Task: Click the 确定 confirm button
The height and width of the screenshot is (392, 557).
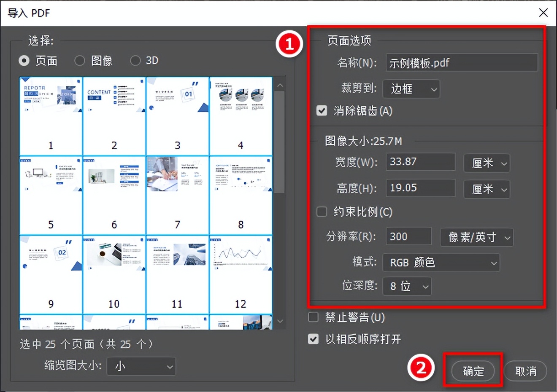Action: (473, 371)
